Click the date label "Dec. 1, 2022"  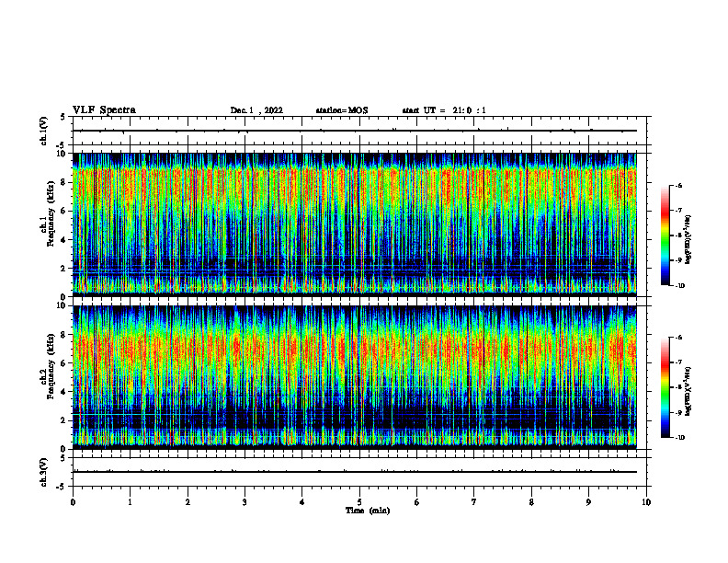(256, 110)
